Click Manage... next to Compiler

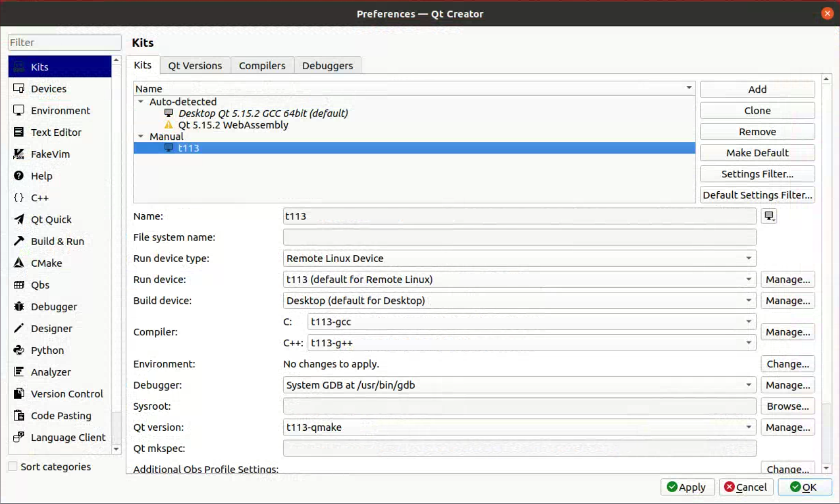tap(788, 332)
